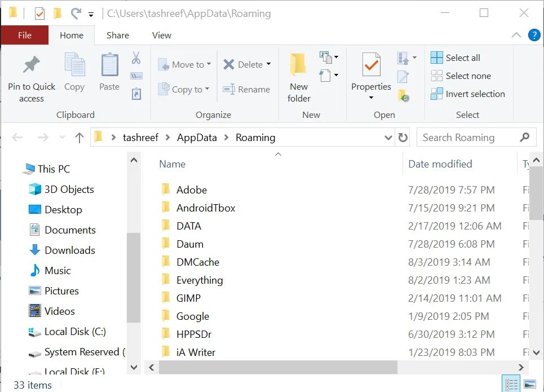544x392 pixels.
Task: Click the Paste clipboard icon
Action: 109,64
